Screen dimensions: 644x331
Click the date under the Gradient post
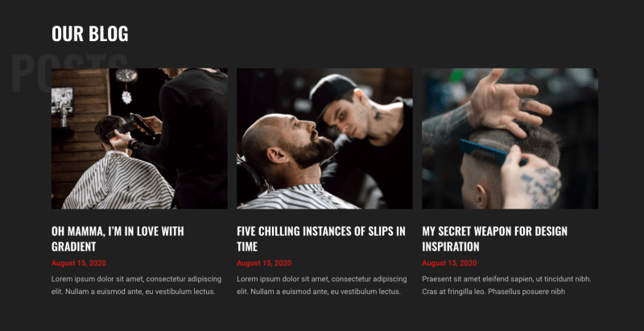78,263
